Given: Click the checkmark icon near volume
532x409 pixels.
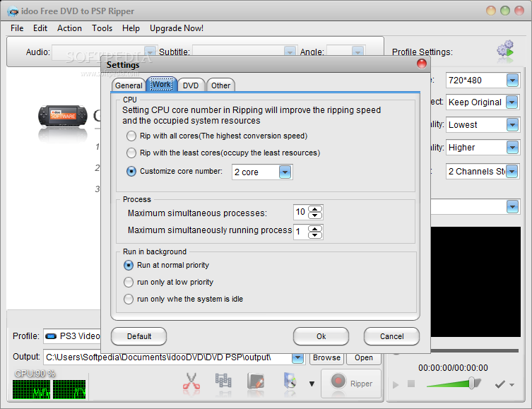Looking at the screenshot, I should [500, 384].
